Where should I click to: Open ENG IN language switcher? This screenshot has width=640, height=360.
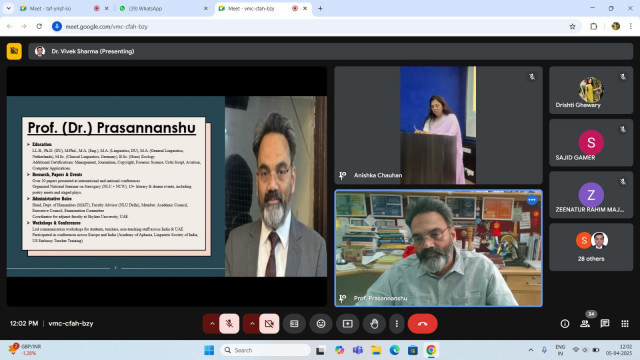pos(560,350)
